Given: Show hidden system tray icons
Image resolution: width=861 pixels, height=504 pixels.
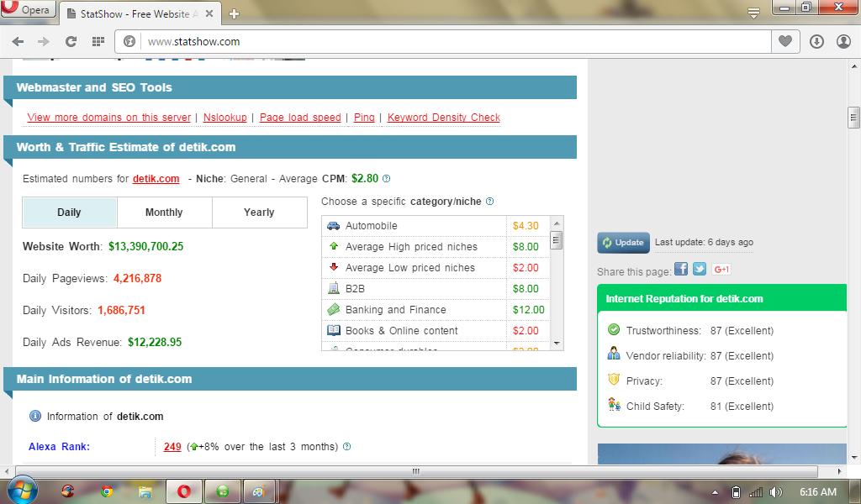Looking at the screenshot, I should pos(715,492).
